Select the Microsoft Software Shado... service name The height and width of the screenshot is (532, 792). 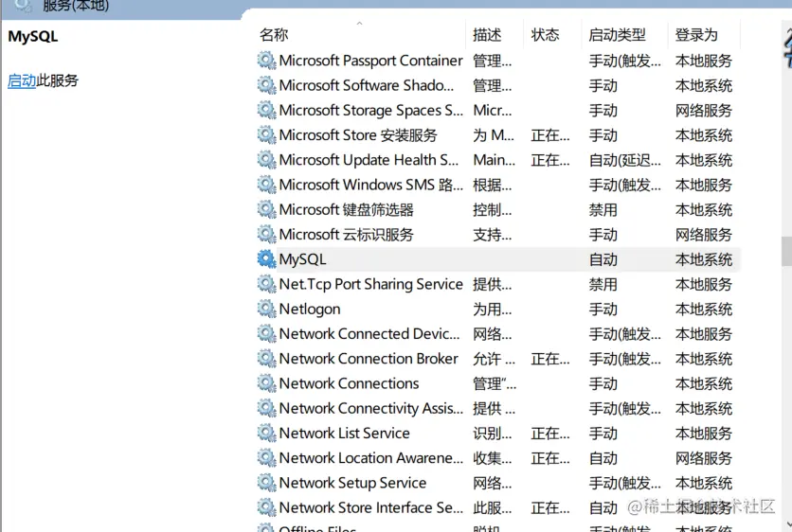pyautogui.click(x=367, y=85)
